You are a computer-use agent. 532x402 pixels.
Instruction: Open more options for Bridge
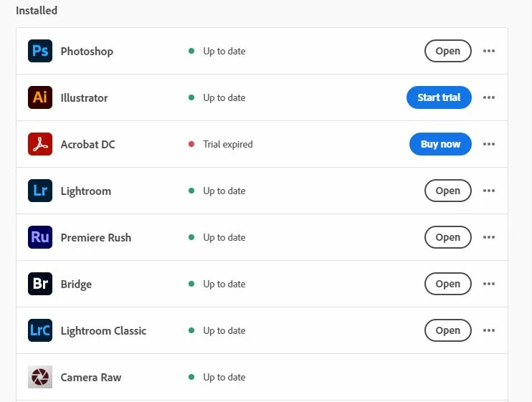489,284
